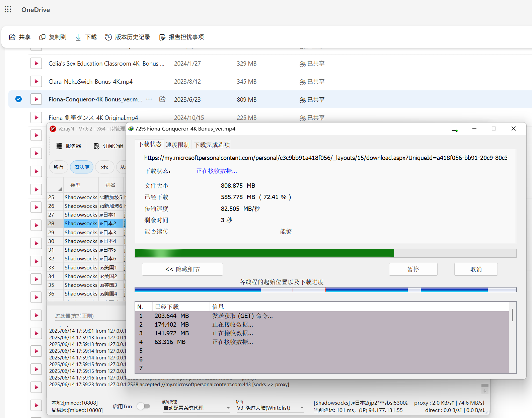This screenshot has height=418, width=532.
Task: Click shared status of Fiona-剣聖ダンス file
Action: pyautogui.click(x=312, y=118)
